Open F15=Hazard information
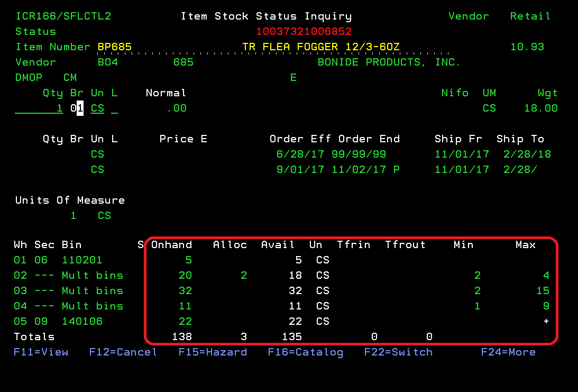 (x=213, y=352)
